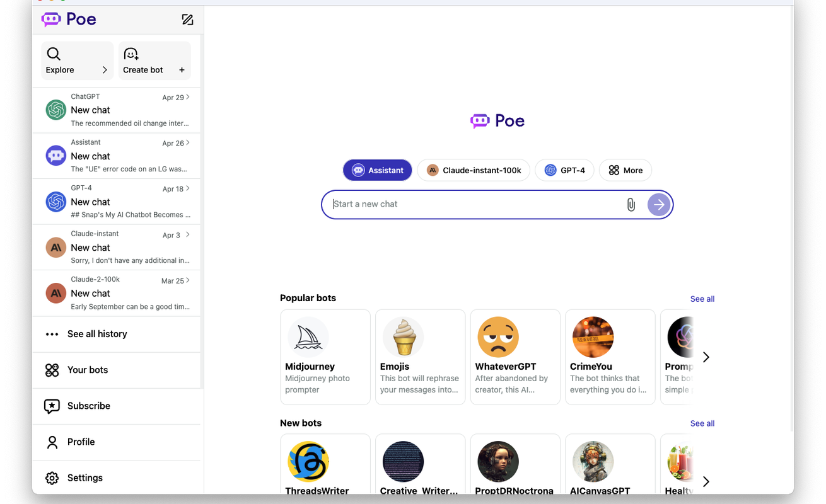Click the Poe logo in the sidebar
Screen dimensions: 826x504
coord(69,20)
